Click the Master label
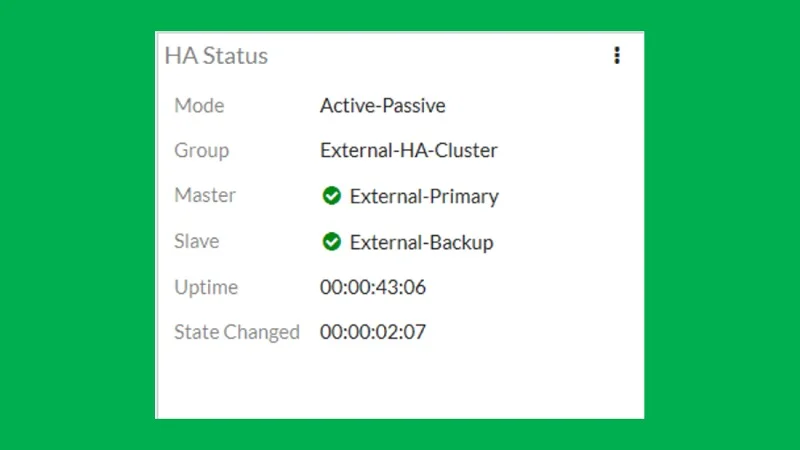Viewport: 800px width, 450px height. click(205, 195)
